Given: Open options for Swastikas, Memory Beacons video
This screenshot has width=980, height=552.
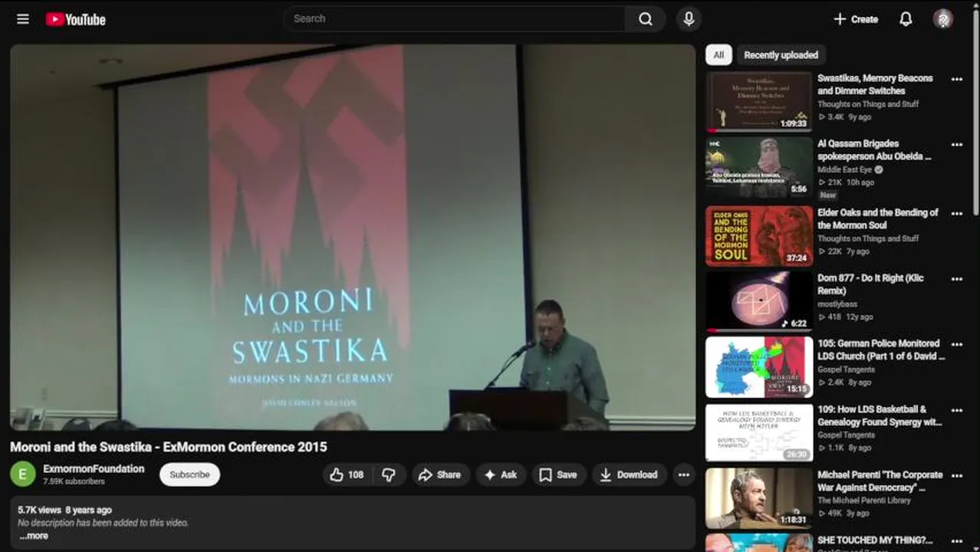Looking at the screenshot, I should coord(956,79).
